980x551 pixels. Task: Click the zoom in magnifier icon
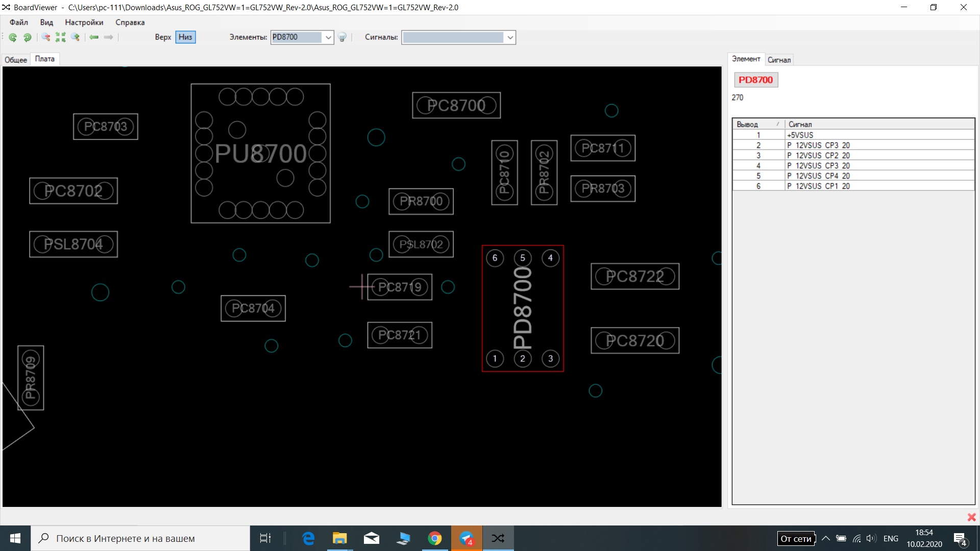pyautogui.click(x=76, y=37)
